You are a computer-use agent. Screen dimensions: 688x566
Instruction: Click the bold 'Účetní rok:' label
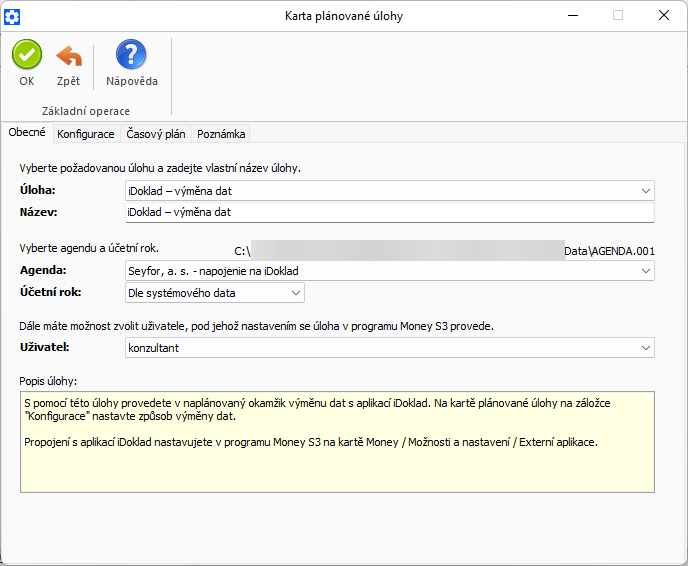(50, 292)
